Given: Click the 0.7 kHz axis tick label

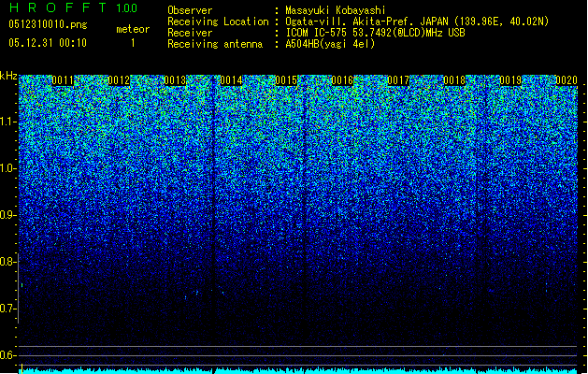Looking at the screenshot, I should (x=7, y=309).
